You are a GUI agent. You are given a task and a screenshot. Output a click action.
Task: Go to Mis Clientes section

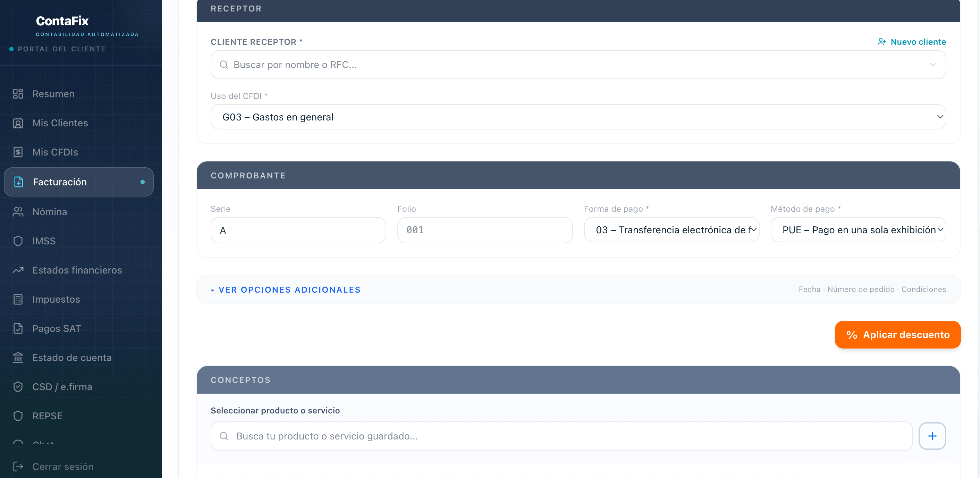78,123
